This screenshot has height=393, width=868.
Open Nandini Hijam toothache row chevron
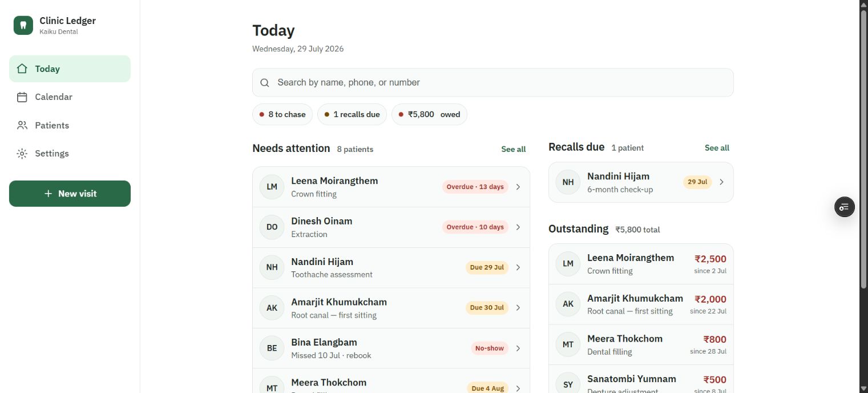click(518, 267)
